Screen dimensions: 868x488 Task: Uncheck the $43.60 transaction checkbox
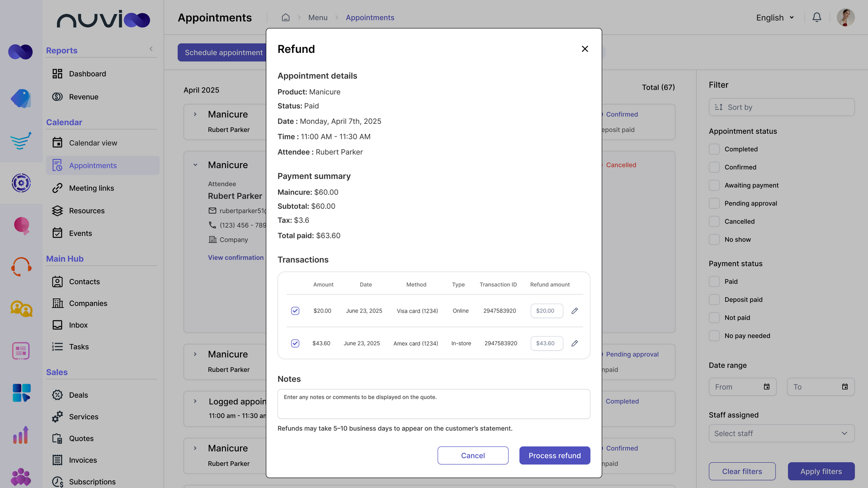point(295,343)
